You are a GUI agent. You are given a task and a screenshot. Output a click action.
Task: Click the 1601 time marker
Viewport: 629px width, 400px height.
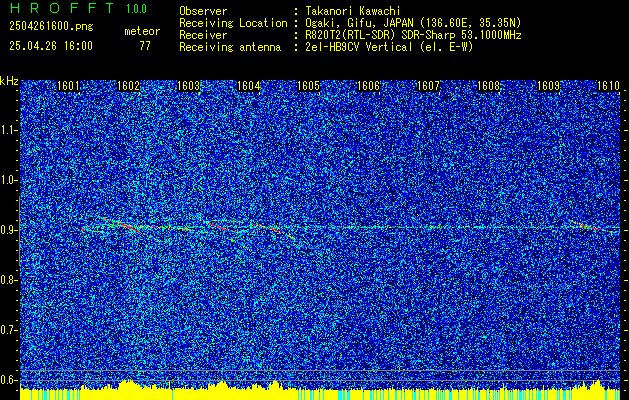pyautogui.click(x=68, y=86)
